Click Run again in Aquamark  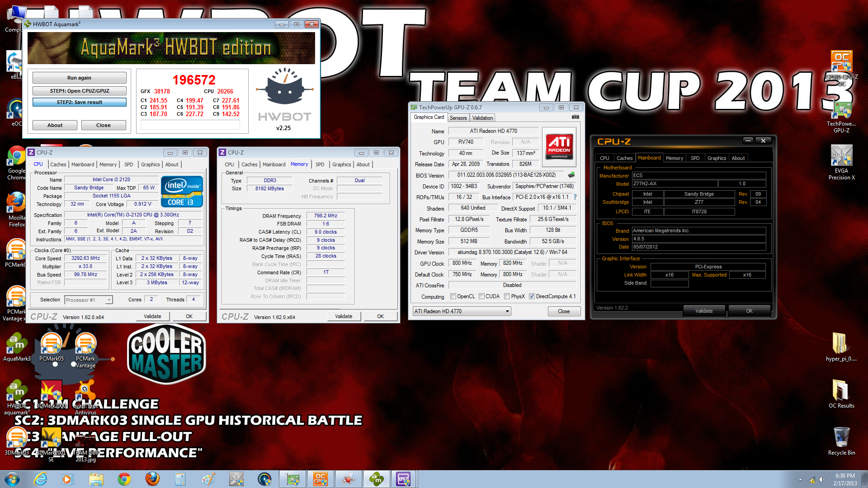tap(79, 78)
